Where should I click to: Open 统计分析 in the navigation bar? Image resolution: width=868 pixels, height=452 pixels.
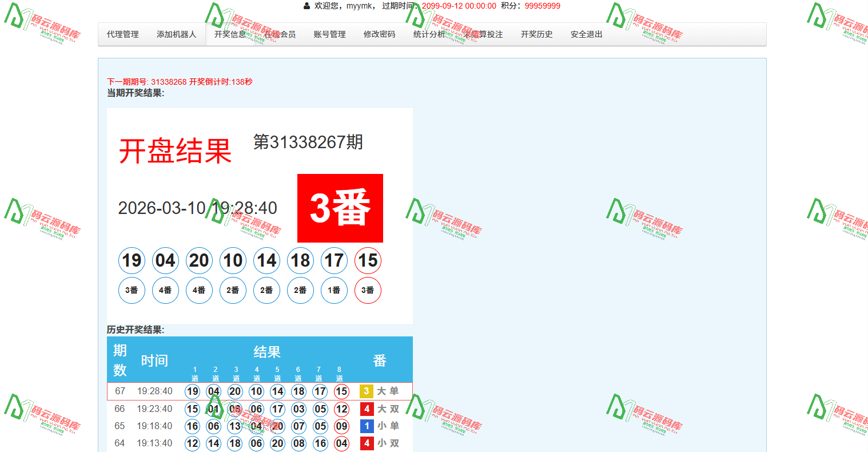pyautogui.click(x=429, y=34)
